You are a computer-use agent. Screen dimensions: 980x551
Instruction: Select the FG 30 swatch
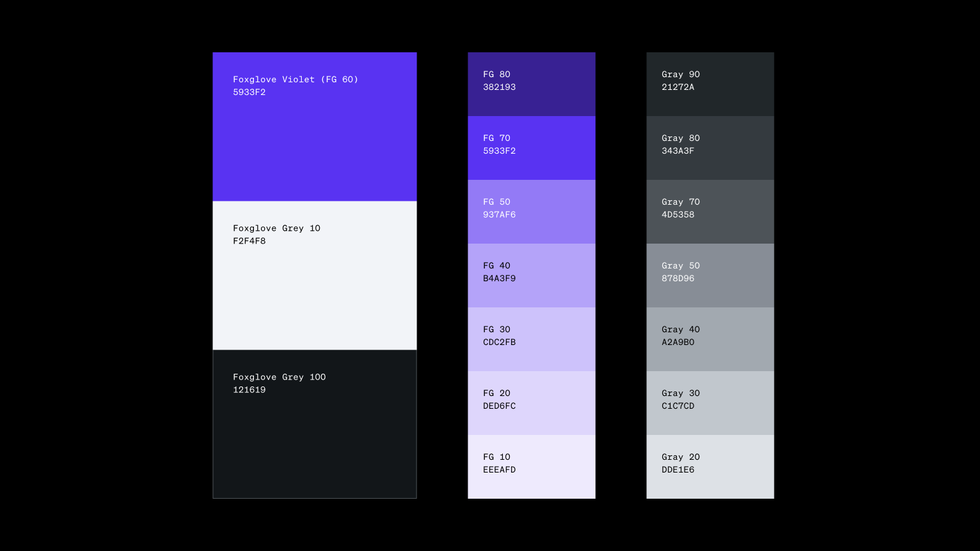[x=531, y=339]
